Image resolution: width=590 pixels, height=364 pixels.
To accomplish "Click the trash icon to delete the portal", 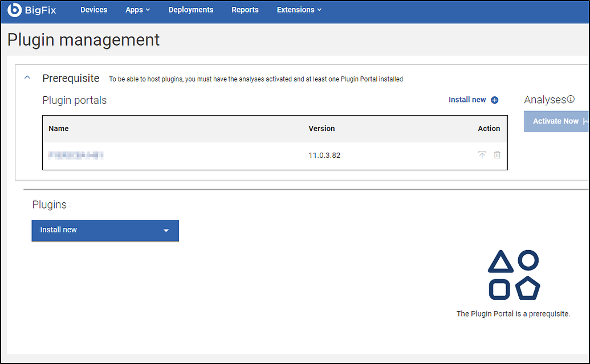I will point(497,155).
